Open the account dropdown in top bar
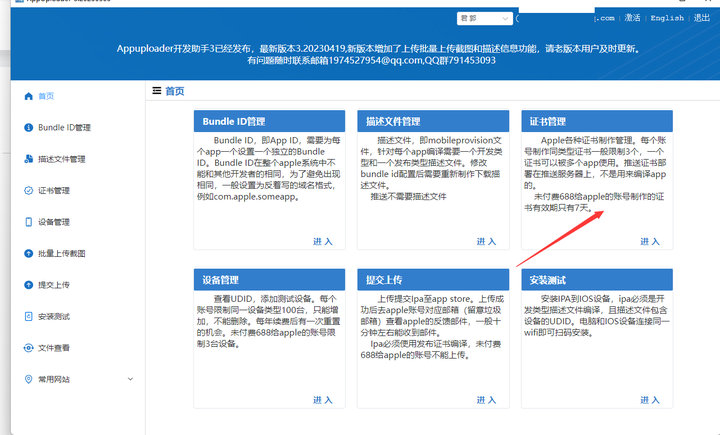The height and width of the screenshot is (435, 720). pos(484,18)
